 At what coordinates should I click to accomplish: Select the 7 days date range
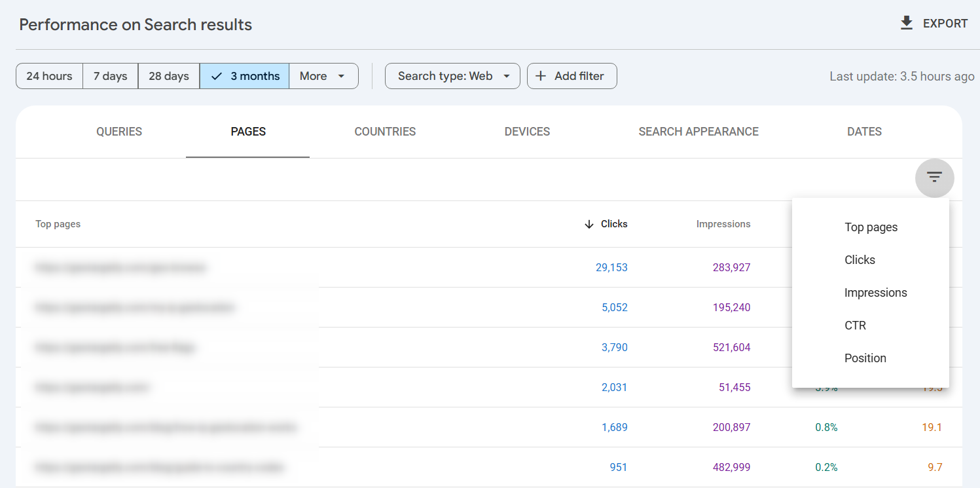(x=110, y=76)
